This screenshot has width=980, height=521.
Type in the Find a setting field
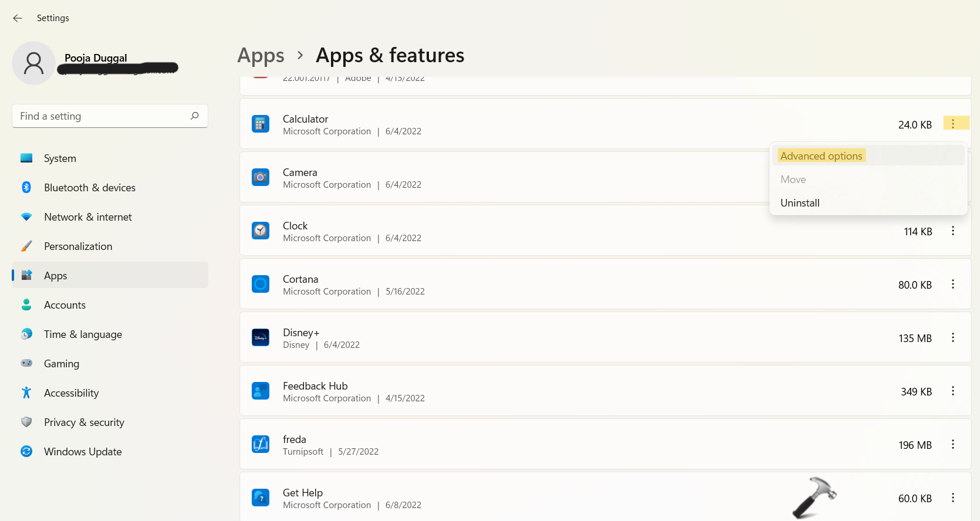[100, 116]
